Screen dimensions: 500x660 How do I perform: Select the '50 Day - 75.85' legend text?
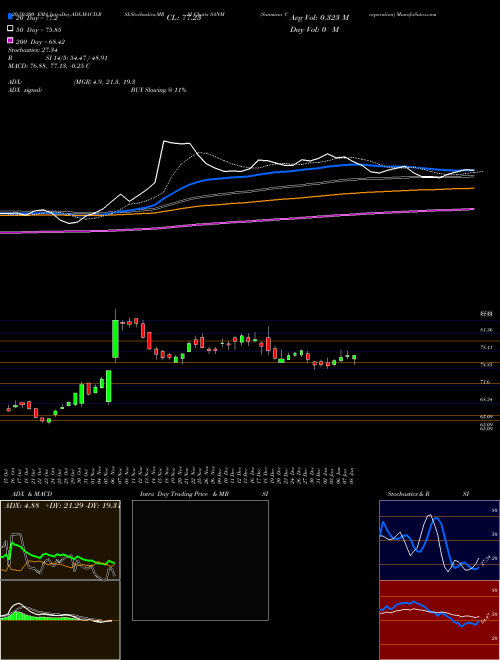[38, 30]
